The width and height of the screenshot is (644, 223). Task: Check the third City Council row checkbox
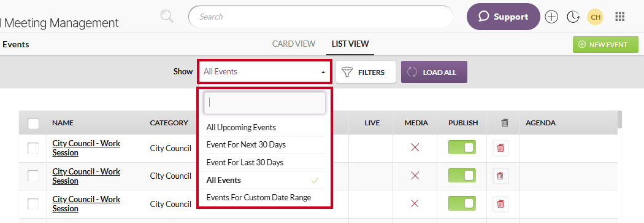click(x=33, y=204)
